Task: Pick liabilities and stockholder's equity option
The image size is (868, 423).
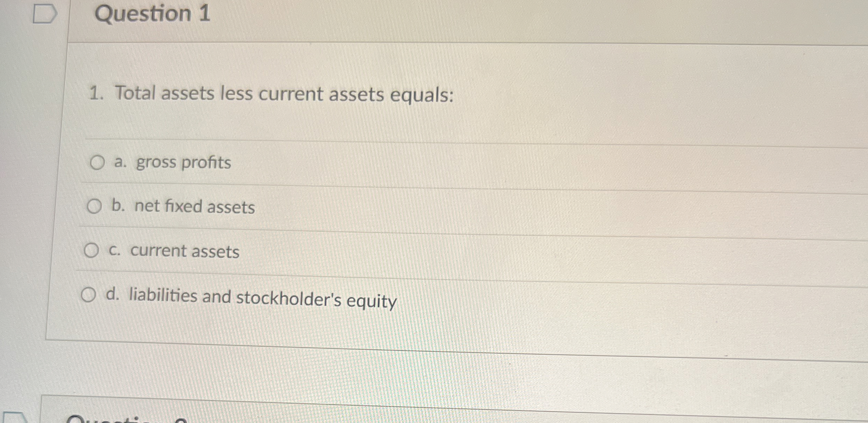Action: click(89, 295)
